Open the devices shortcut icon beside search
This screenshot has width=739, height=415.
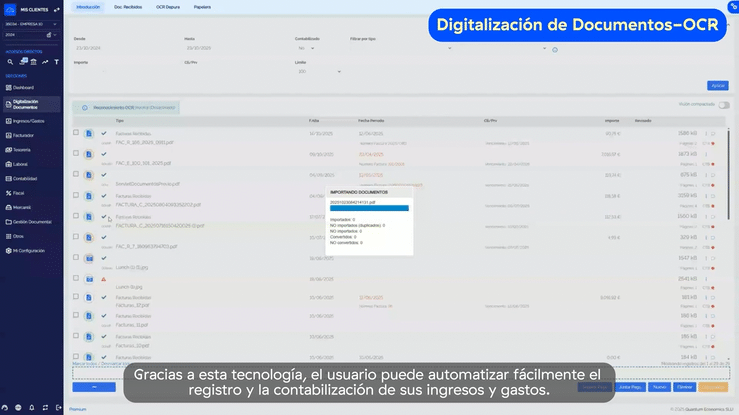[x=23, y=61]
